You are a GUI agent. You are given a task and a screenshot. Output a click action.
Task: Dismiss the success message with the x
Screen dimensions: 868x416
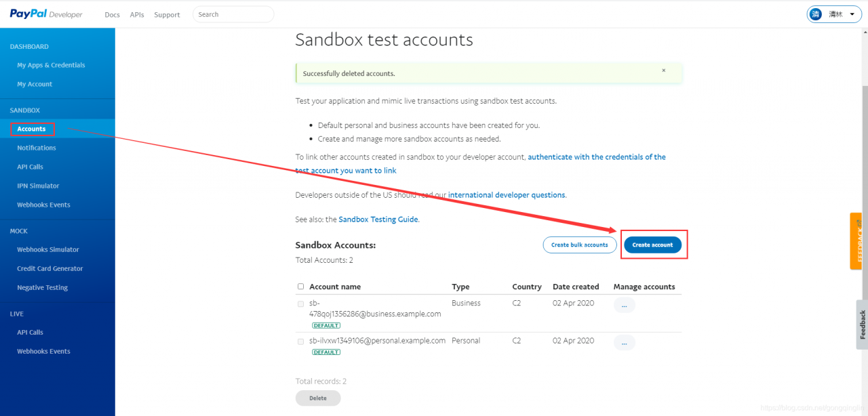(663, 70)
